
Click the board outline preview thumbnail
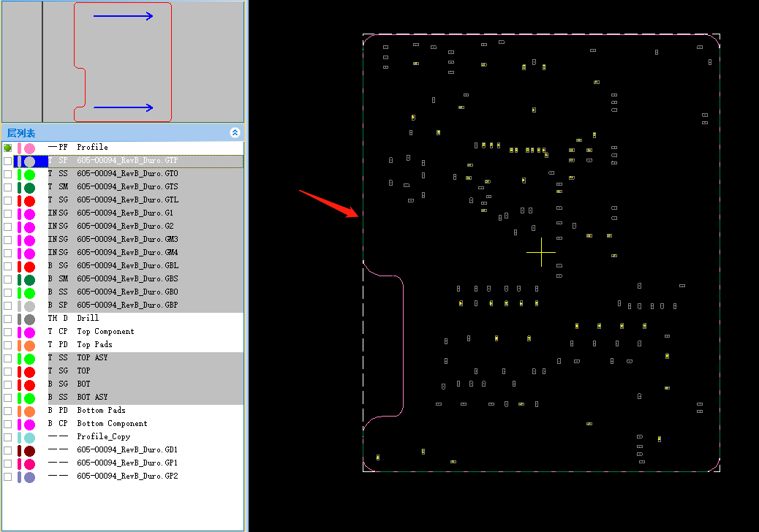[x=123, y=62]
